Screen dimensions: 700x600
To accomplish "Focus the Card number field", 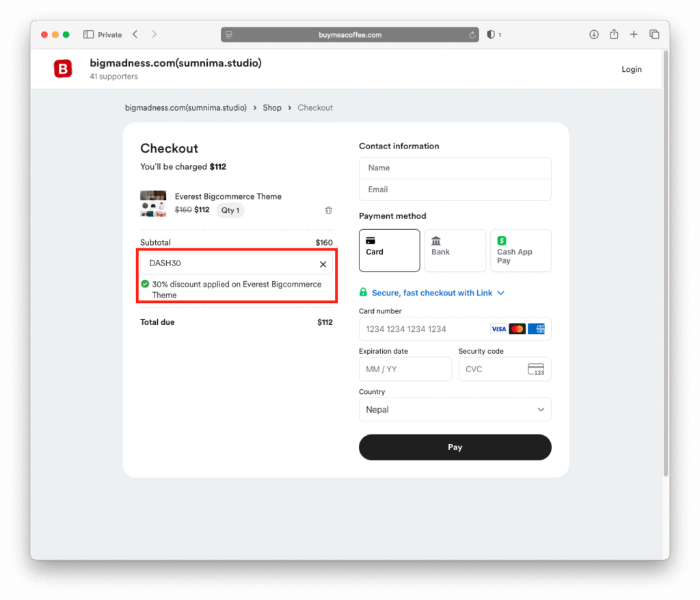I will point(424,329).
